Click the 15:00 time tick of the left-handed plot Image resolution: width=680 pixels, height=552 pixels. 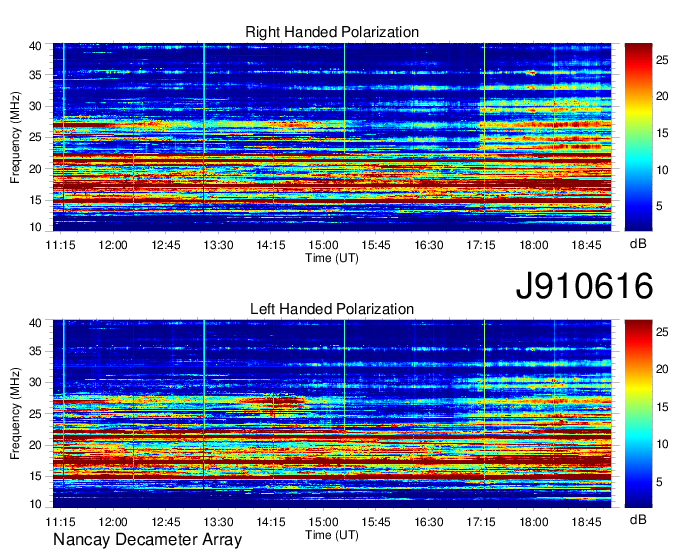(x=324, y=522)
